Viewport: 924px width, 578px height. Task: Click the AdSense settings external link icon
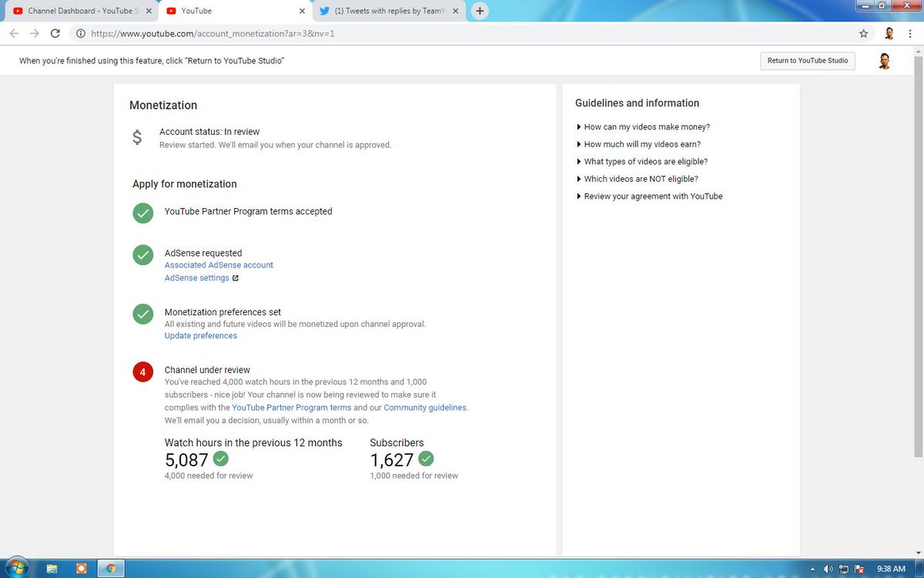coord(236,278)
